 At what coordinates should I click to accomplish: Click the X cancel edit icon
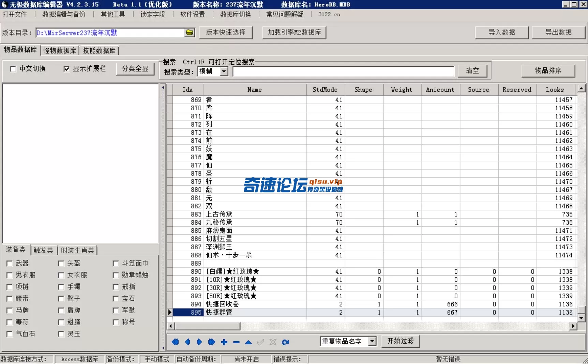pos(273,342)
